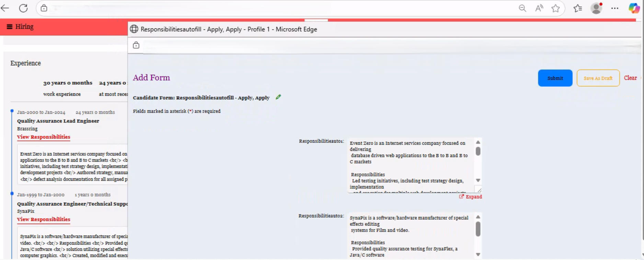
Task: Click the browser back arrow
Action: (5, 8)
